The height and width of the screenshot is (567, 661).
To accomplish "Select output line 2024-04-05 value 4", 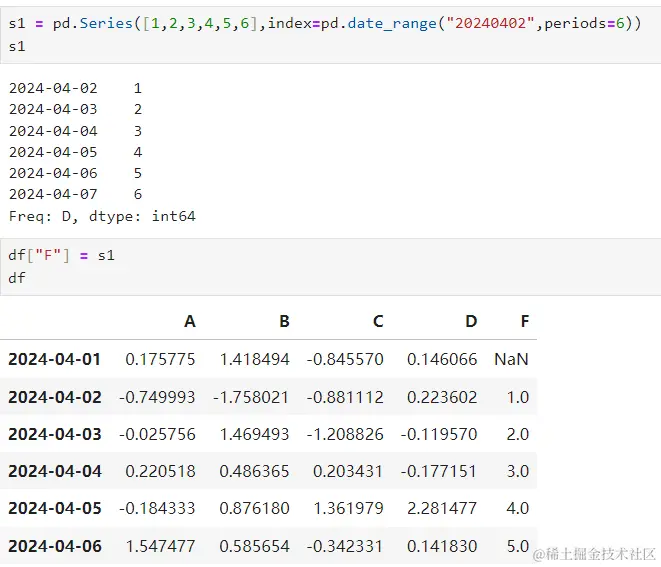I will (x=75, y=152).
